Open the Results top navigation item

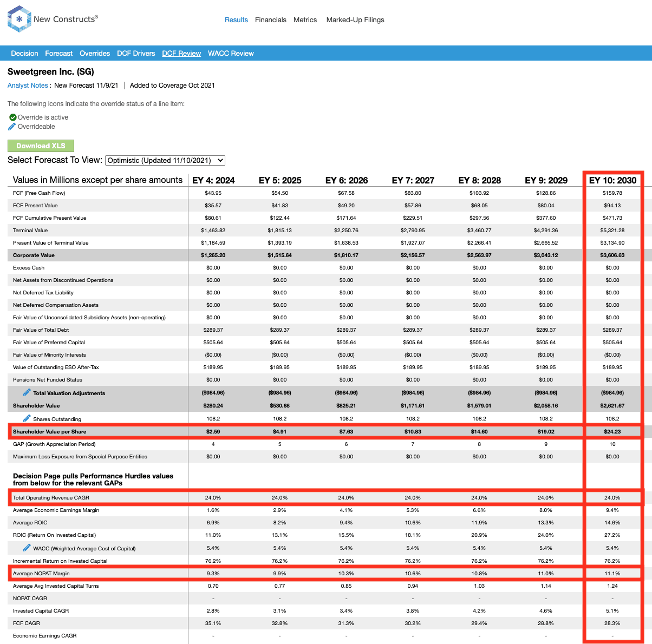(236, 20)
